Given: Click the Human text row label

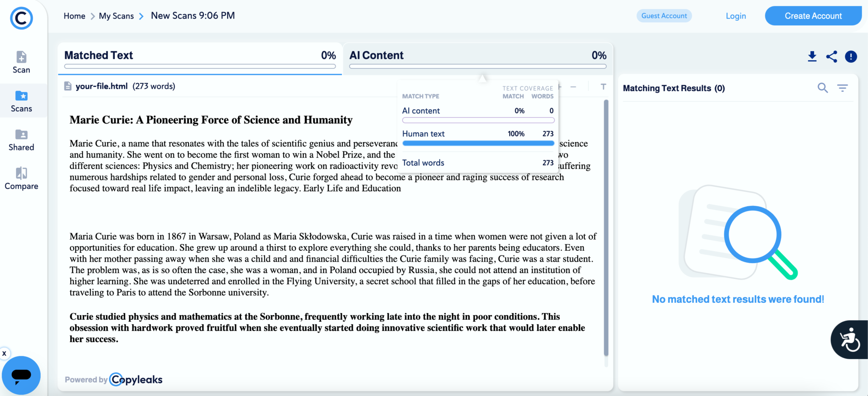Looking at the screenshot, I should 423,134.
